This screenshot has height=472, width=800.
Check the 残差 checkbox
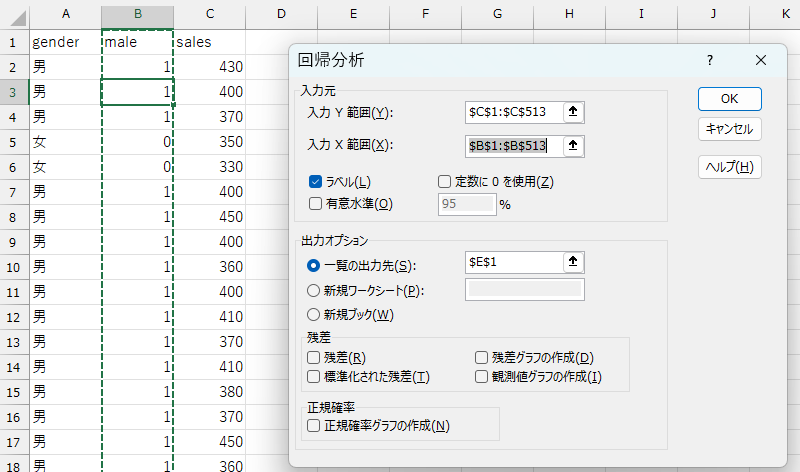pyautogui.click(x=315, y=358)
